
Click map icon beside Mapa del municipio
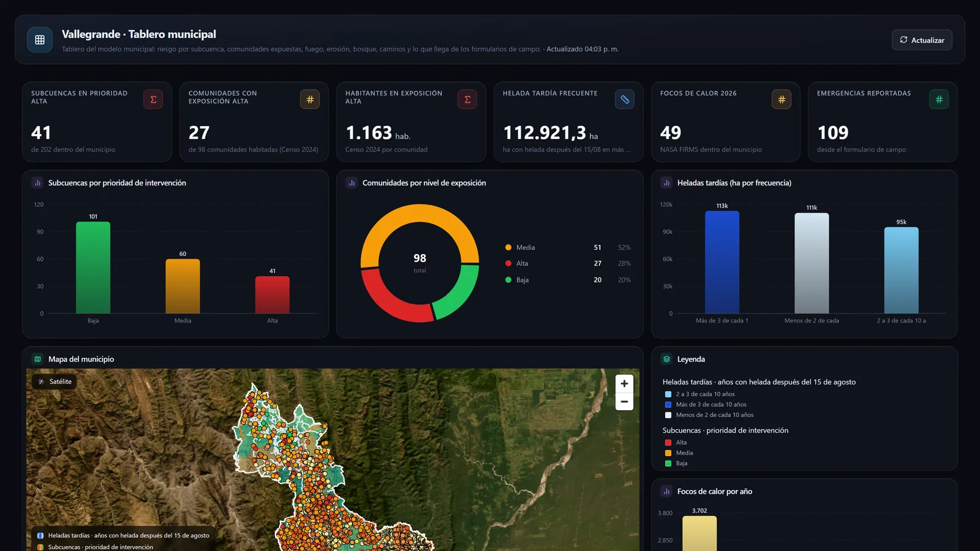[37, 359]
